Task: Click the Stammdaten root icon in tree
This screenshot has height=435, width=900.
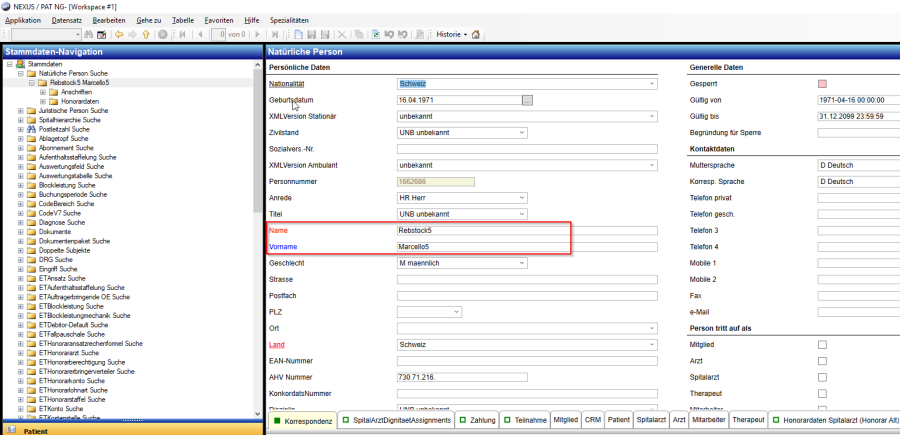Action: [21, 64]
